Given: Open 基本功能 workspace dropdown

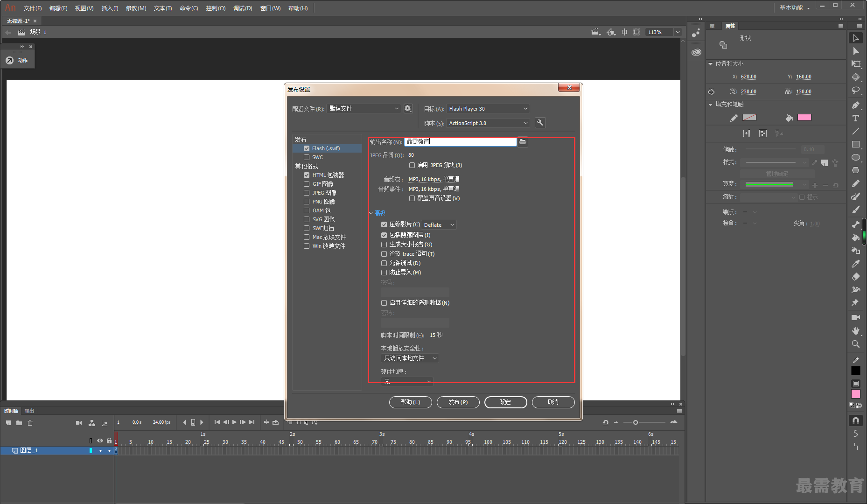Looking at the screenshot, I should tap(794, 8).
